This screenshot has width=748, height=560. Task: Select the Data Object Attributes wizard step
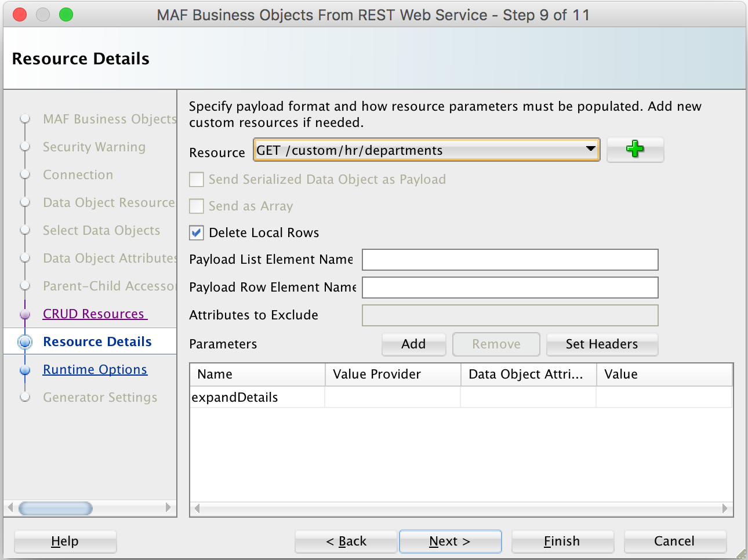tap(110, 258)
